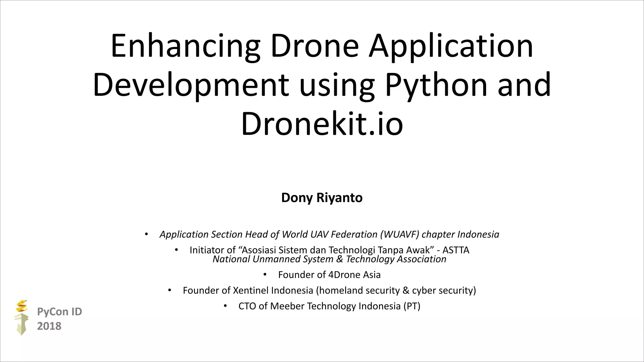Click the 2018 year text
Viewport: 644px width, 362px height.
tap(49, 326)
